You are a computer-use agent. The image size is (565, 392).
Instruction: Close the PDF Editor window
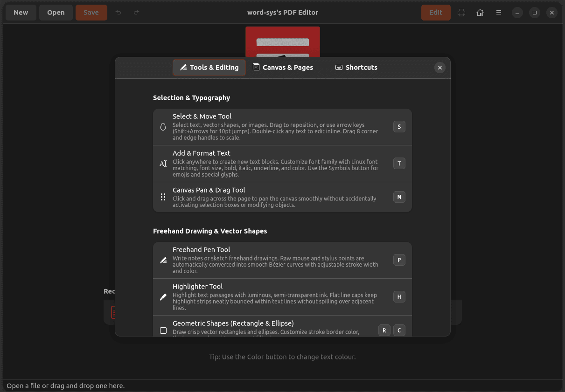click(x=552, y=13)
